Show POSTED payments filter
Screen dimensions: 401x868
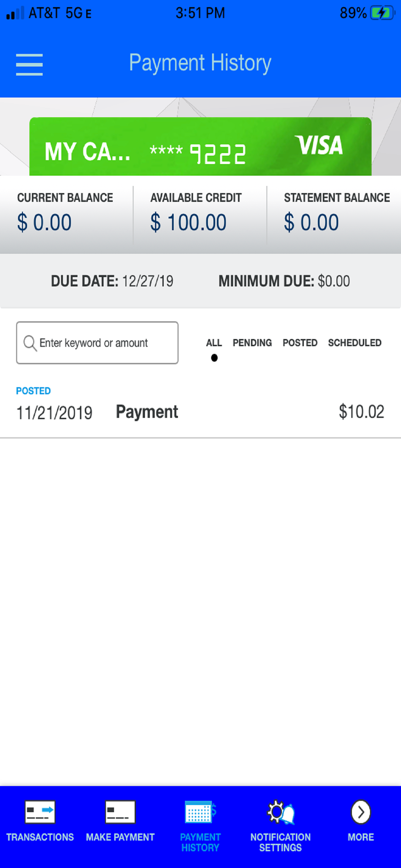[x=300, y=343]
